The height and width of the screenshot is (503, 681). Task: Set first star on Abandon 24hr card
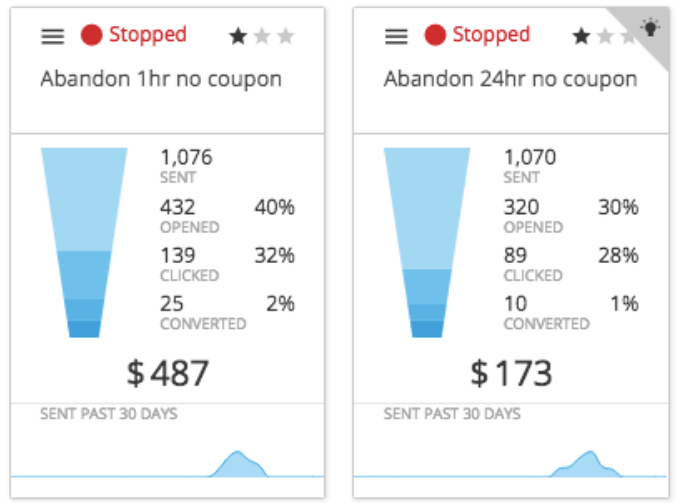point(581,36)
